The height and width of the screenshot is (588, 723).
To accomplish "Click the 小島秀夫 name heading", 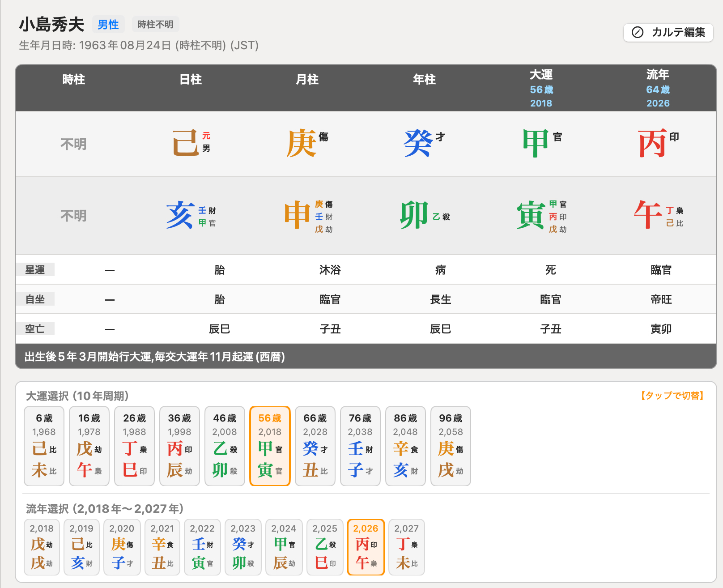I will coord(51,25).
